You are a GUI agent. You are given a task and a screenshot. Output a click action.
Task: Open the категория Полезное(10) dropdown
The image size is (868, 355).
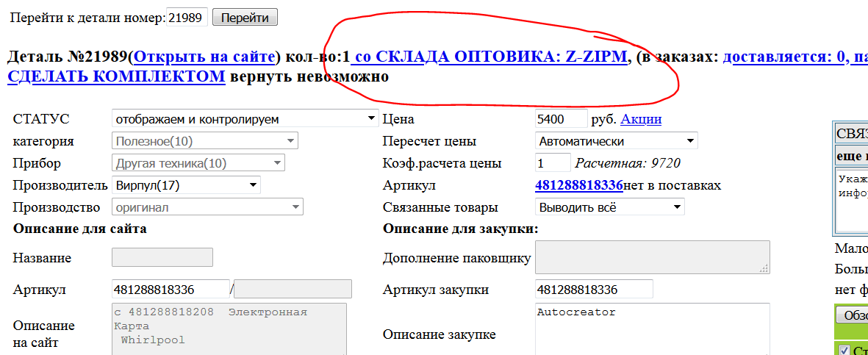click(205, 141)
